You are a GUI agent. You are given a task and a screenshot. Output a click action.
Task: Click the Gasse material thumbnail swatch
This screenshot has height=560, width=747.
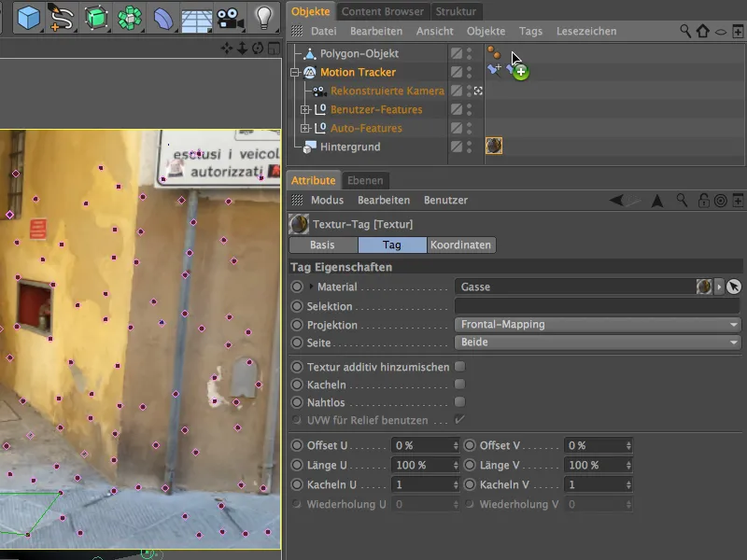(704, 287)
